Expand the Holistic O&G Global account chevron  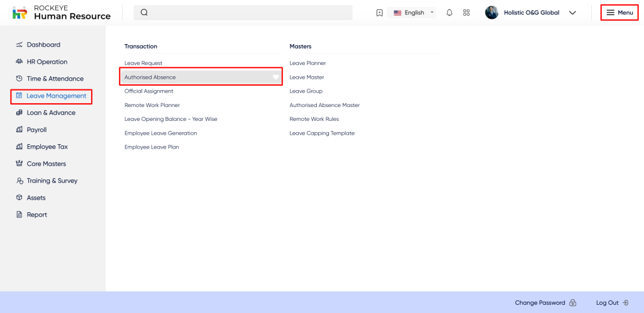point(572,13)
